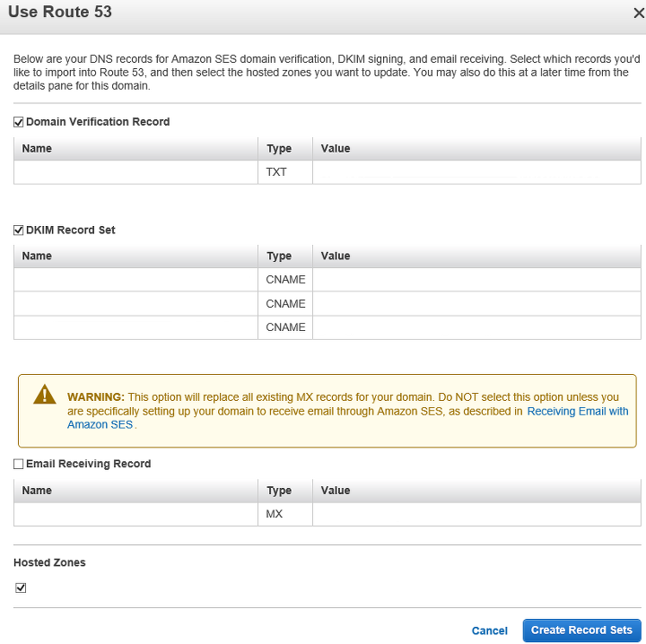Viewport: 646px width, 644px height.
Task: Click the Use Route 53 title
Action: point(60,12)
